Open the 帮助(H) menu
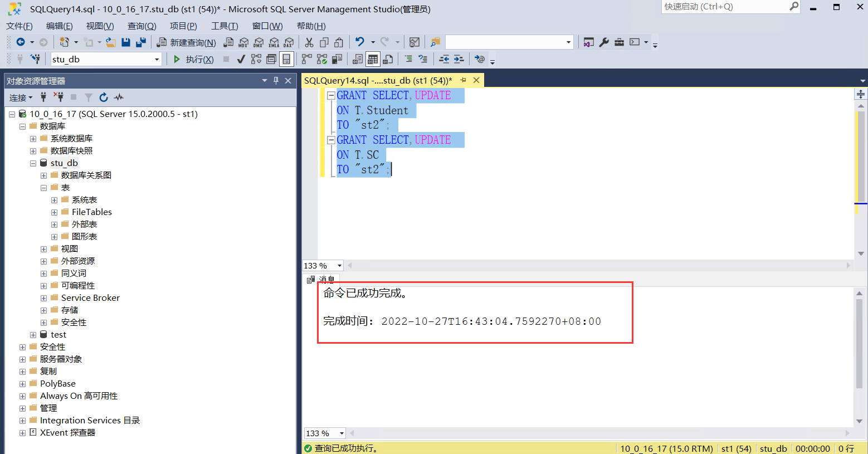 (311, 26)
